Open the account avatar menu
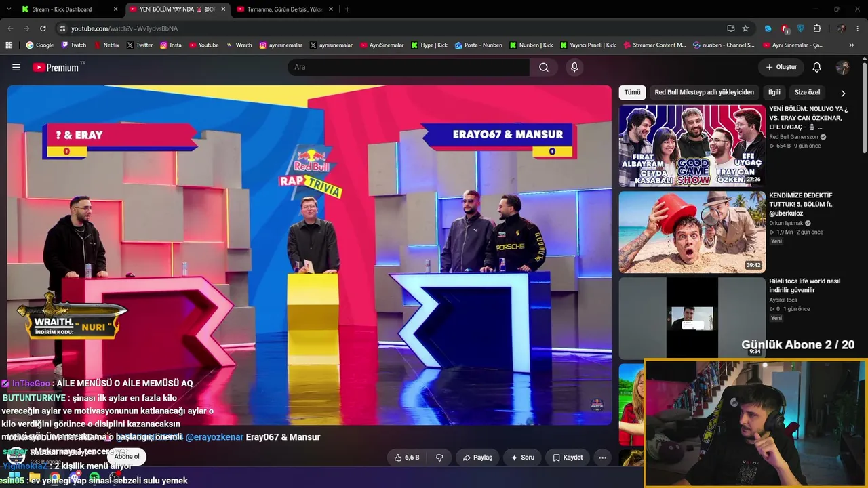868x488 pixels. click(843, 67)
